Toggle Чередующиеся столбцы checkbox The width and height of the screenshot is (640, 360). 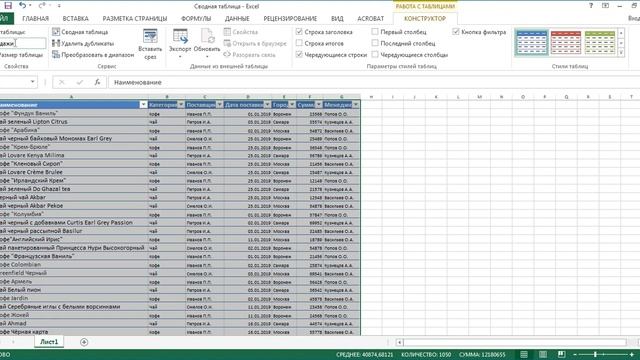pos(375,54)
